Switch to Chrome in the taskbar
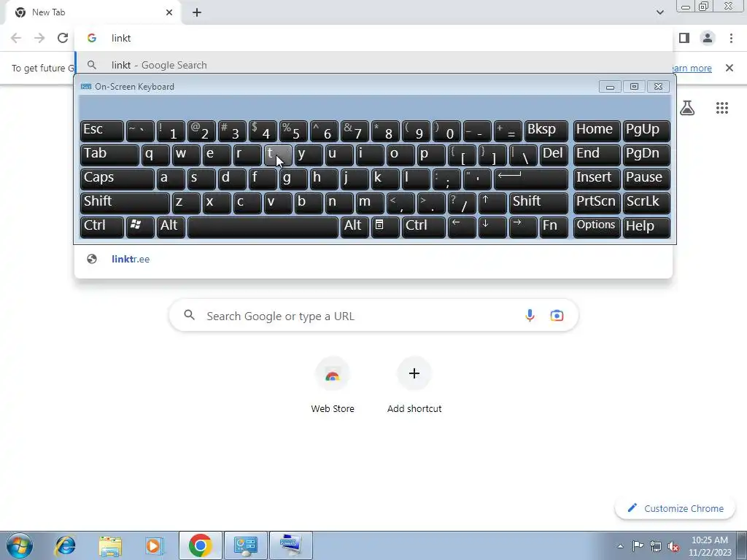747x560 pixels. (x=200, y=545)
